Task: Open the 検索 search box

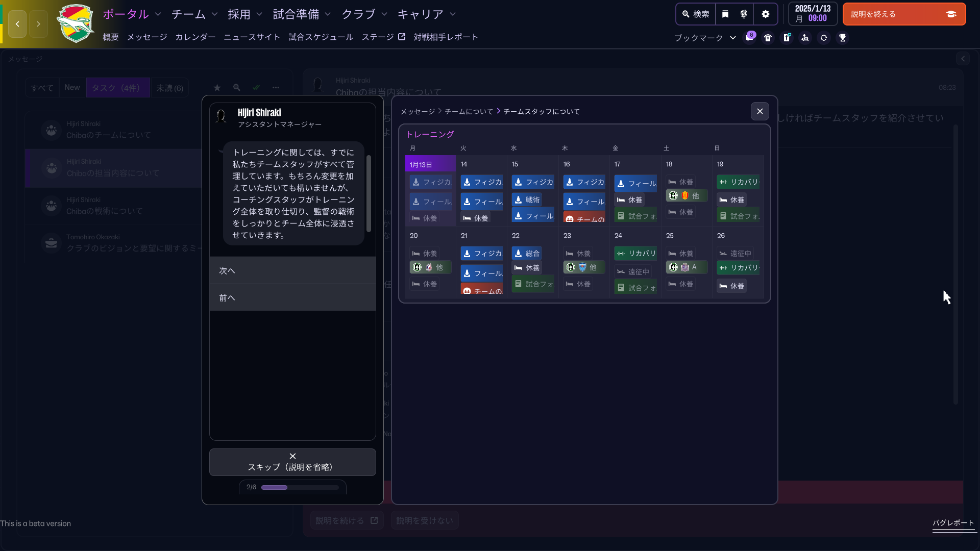Action: click(696, 14)
